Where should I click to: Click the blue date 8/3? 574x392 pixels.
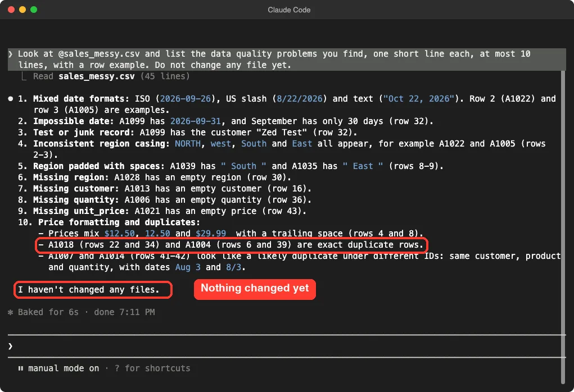(233, 267)
